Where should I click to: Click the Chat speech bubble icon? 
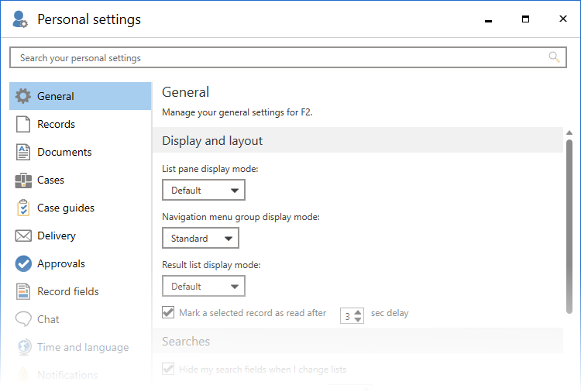tap(23, 320)
